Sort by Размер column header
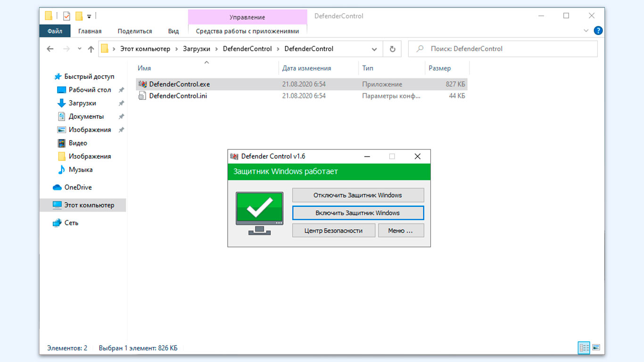Image resolution: width=644 pixels, height=362 pixels. click(439, 68)
